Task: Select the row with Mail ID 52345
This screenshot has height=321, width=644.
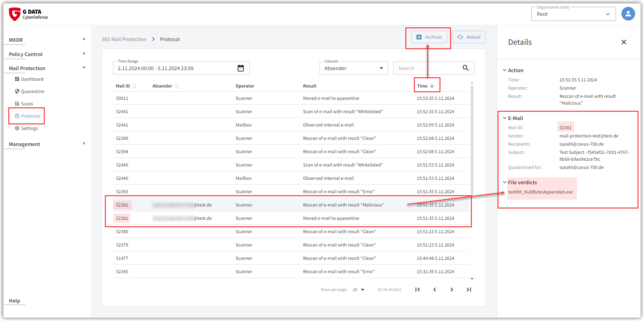Action: pos(291,271)
